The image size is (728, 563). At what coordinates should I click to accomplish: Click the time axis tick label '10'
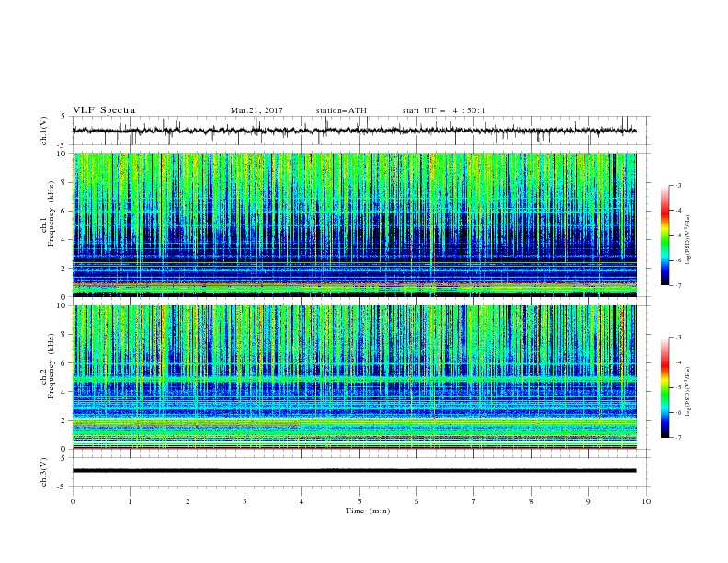click(646, 501)
